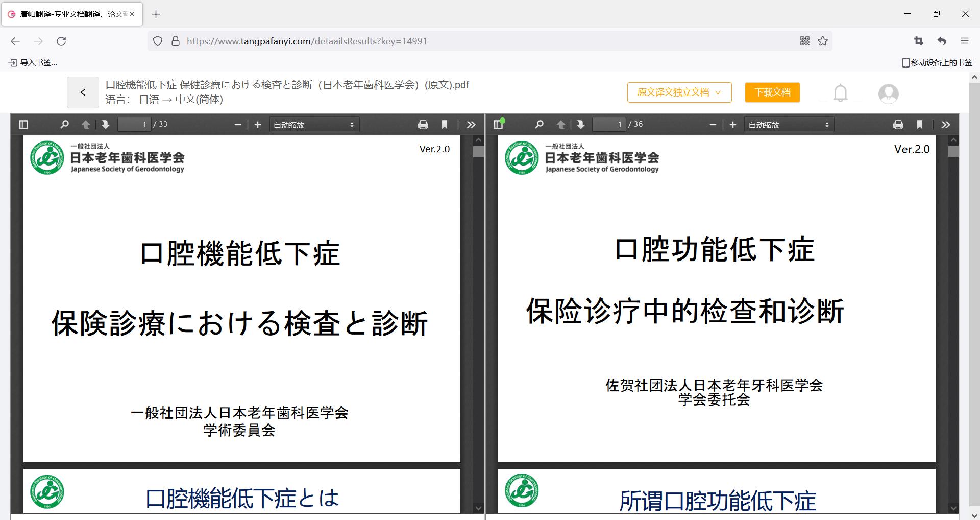The width and height of the screenshot is (980, 520).
Task: Print the translated document on the right
Action: (x=898, y=124)
